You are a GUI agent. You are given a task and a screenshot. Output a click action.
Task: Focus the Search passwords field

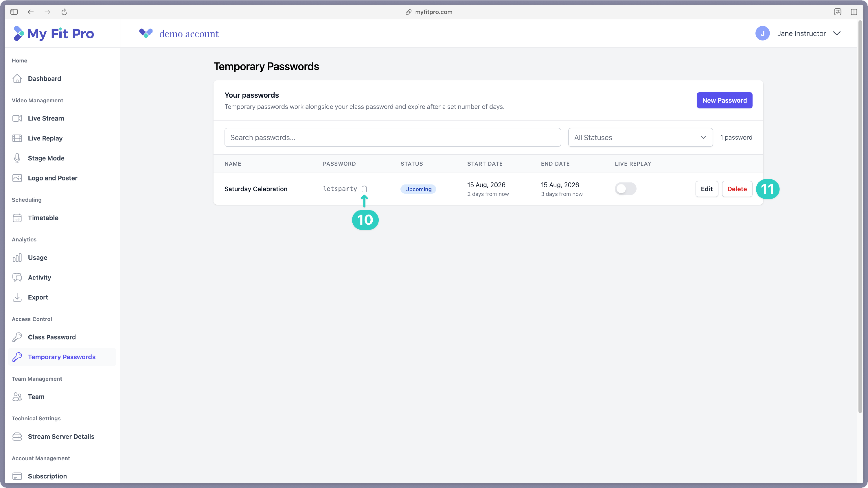(x=393, y=137)
